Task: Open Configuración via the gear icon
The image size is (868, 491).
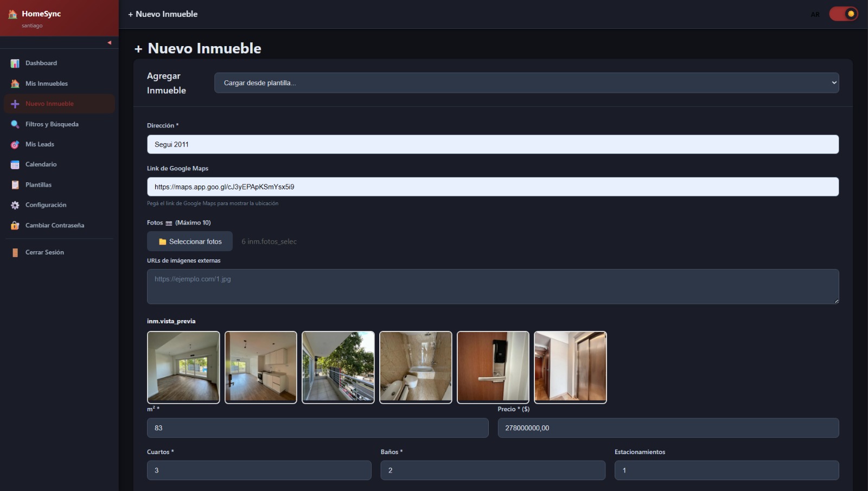Action: [15, 205]
